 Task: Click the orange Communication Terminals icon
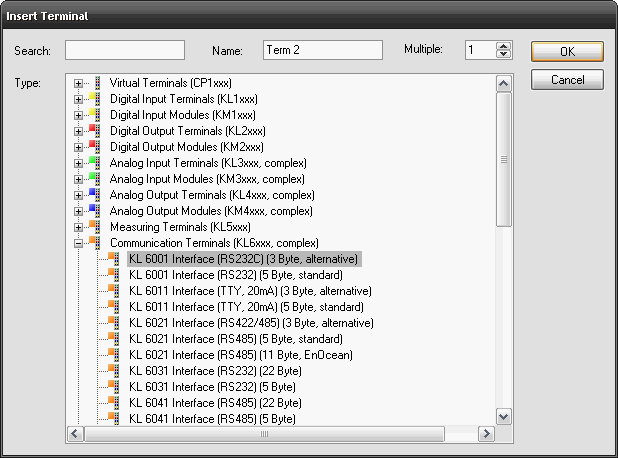coord(95,243)
